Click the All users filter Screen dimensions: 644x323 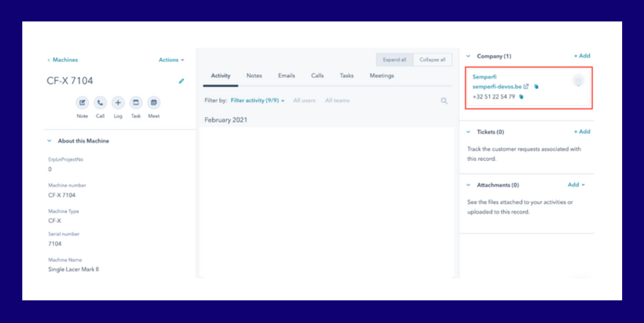(x=304, y=100)
